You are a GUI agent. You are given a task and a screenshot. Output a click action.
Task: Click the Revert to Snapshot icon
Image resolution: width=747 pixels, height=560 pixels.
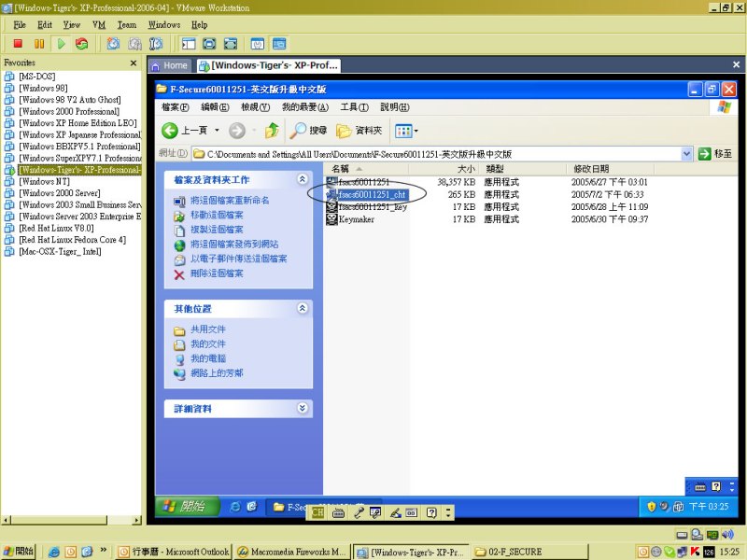[x=134, y=44]
